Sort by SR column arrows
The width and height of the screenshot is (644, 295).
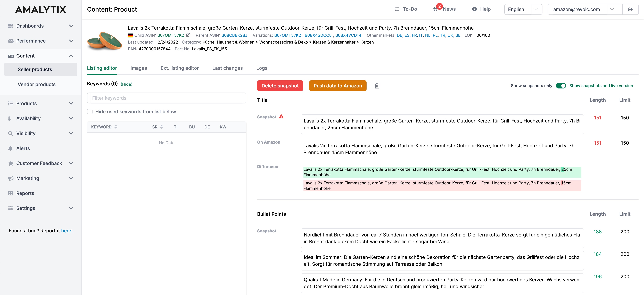[161, 127]
